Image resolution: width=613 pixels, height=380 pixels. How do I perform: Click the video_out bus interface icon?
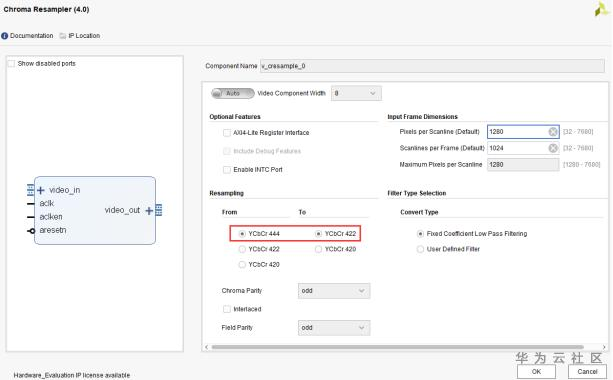point(159,210)
